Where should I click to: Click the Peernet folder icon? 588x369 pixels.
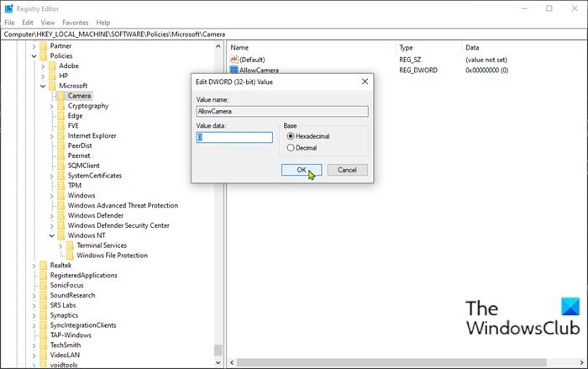click(61, 156)
